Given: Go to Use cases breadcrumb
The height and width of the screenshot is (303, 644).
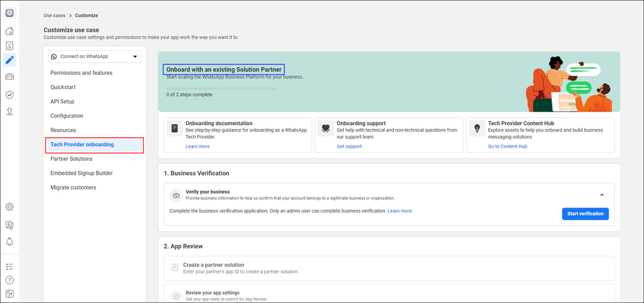Looking at the screenshot, I should coord(55,15).
